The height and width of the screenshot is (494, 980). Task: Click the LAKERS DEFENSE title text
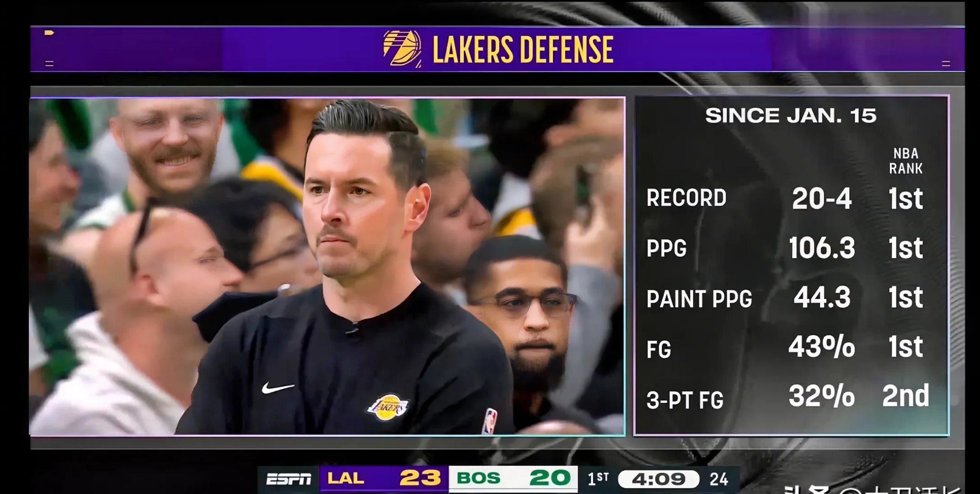pyautogui.click(x=522, y=49)
